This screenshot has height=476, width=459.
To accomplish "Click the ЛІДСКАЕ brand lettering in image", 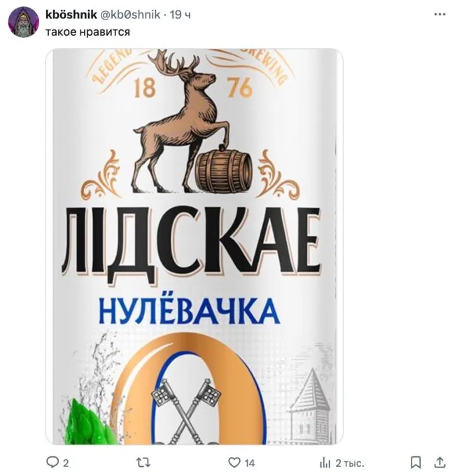I will [x=191, y=241].
